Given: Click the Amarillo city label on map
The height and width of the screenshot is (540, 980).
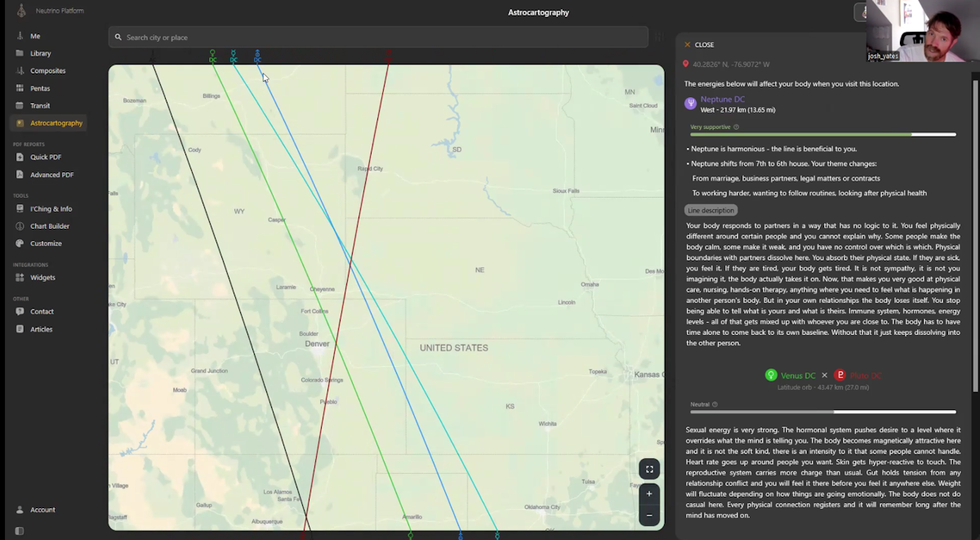Looking at the screenshot, I should 411,516.
